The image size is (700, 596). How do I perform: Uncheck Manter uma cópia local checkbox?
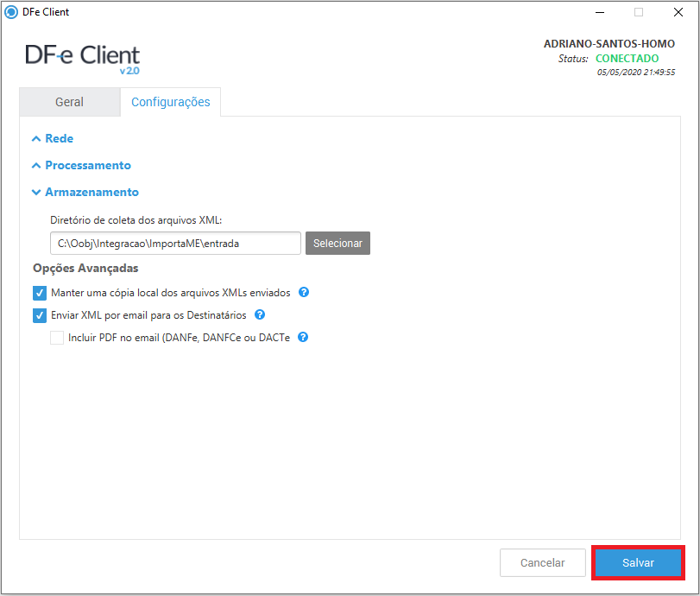point(40,293)
